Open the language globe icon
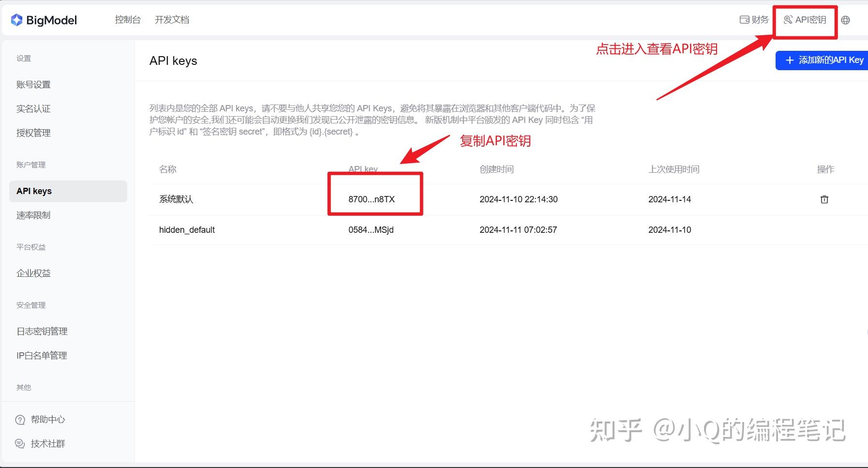 click(x=846, y=20)
